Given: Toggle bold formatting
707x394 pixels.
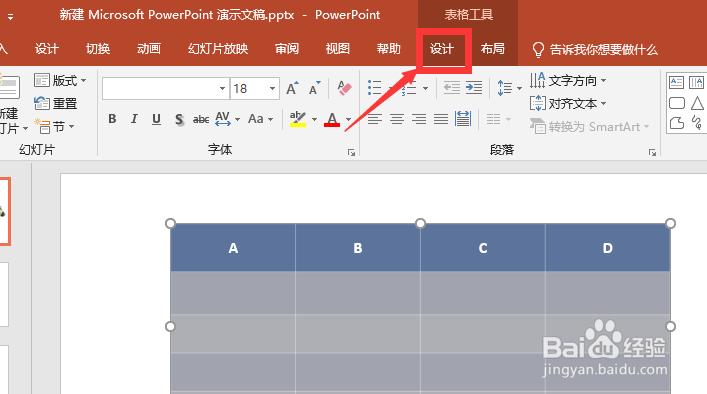Looking at the screenshot, I should [112, 119].
